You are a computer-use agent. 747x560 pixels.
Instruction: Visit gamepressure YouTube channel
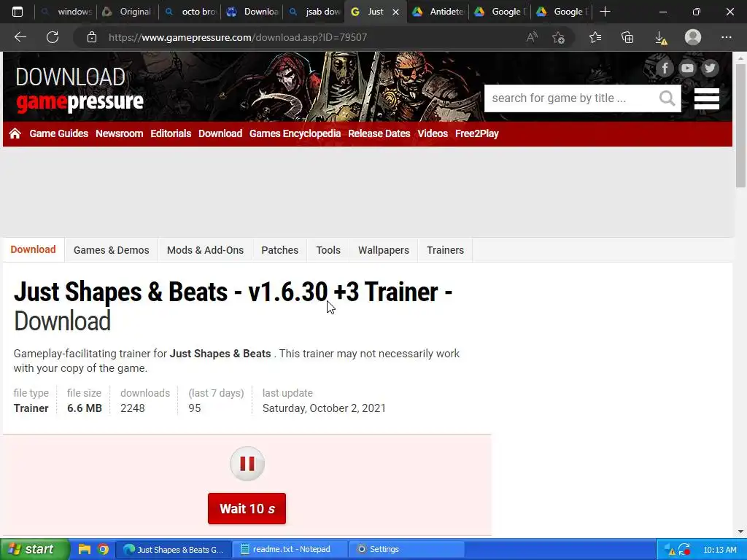point(687,68)
